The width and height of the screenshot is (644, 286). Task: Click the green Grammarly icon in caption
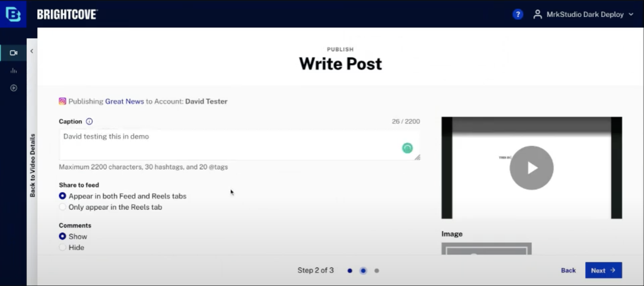coord(407,148)
